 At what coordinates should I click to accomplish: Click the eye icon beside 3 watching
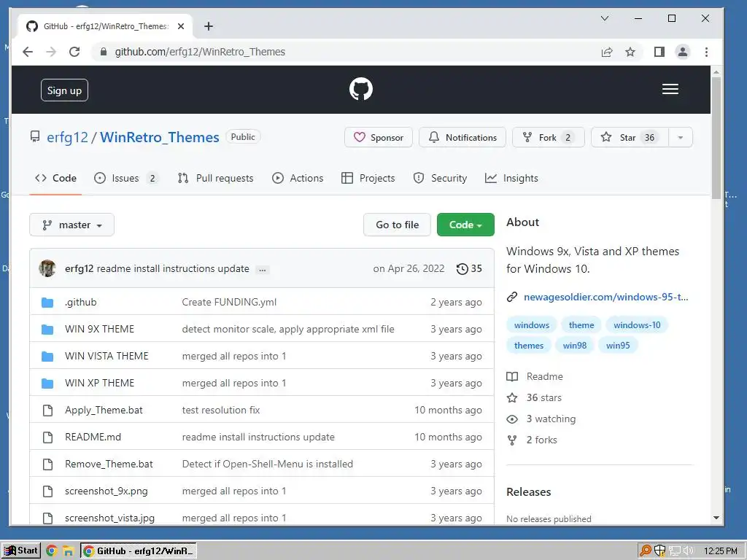click(512, 419)
